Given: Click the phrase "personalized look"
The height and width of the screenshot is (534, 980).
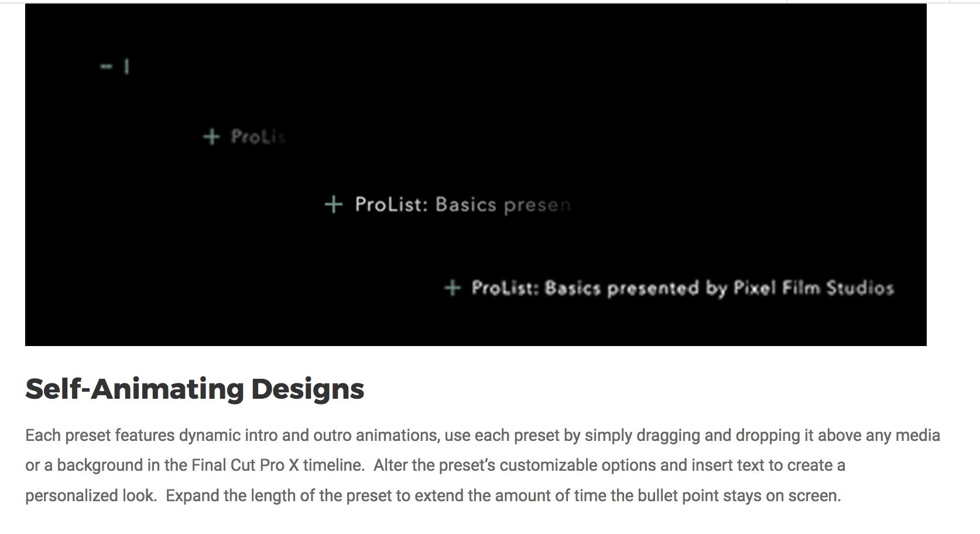Looking at the screenshot, I should pos(90,496).
